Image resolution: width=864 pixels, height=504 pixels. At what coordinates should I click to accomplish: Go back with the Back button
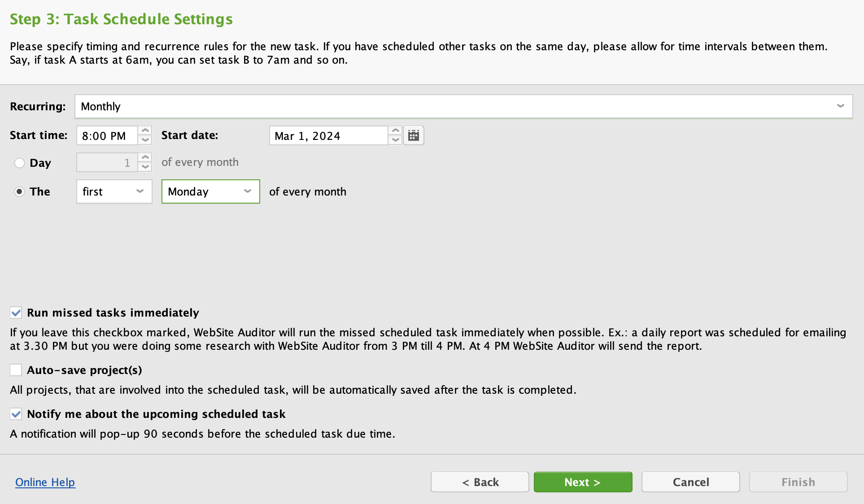480,482
